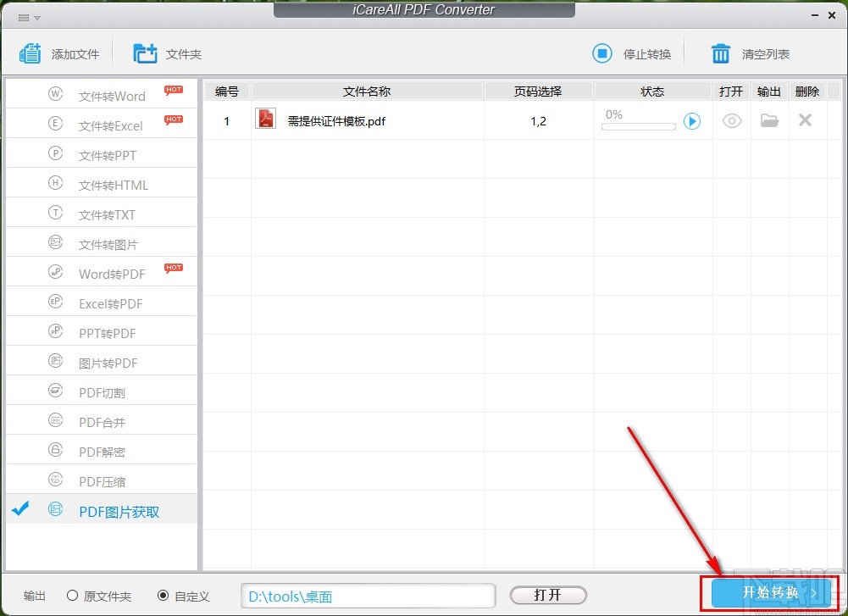Select 文件转PPT conversion mode

[102, 153]
